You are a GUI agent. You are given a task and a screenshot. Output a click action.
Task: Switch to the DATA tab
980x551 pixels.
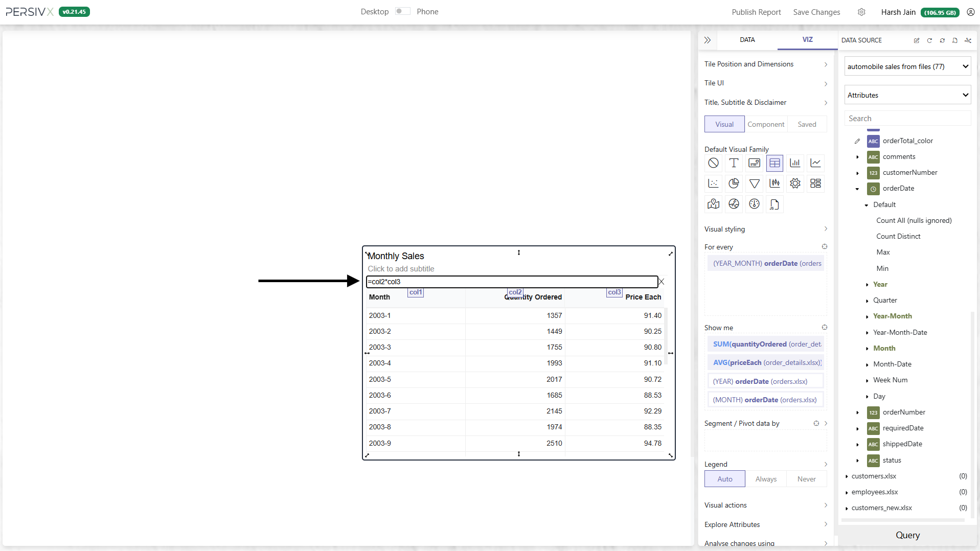point(747,40)
